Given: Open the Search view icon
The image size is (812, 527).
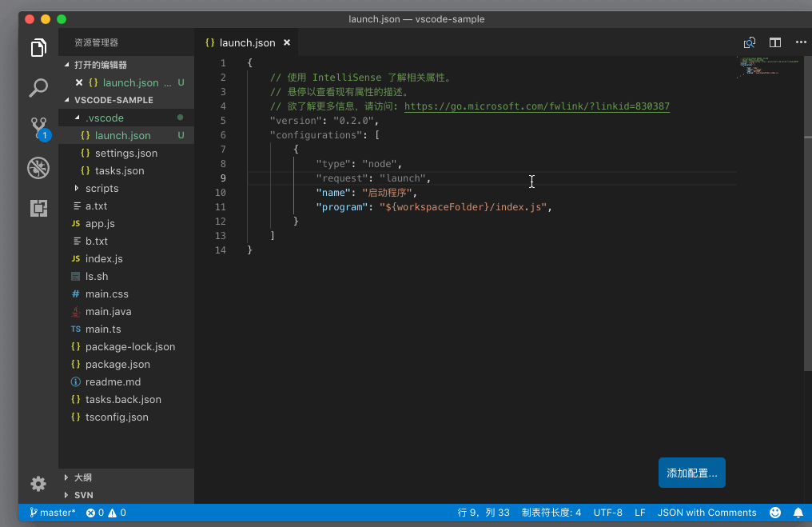Looking at the screenshot, I should click(38, 88).
